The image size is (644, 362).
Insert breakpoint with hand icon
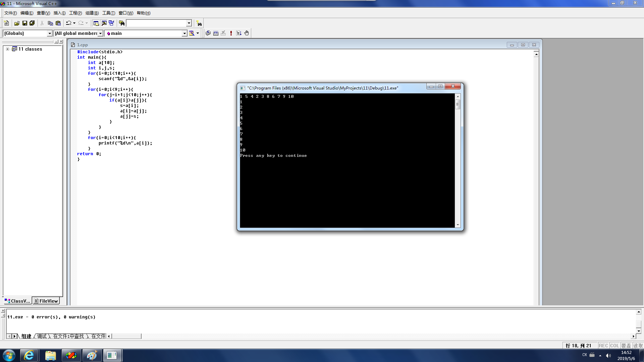coord(247,33)
